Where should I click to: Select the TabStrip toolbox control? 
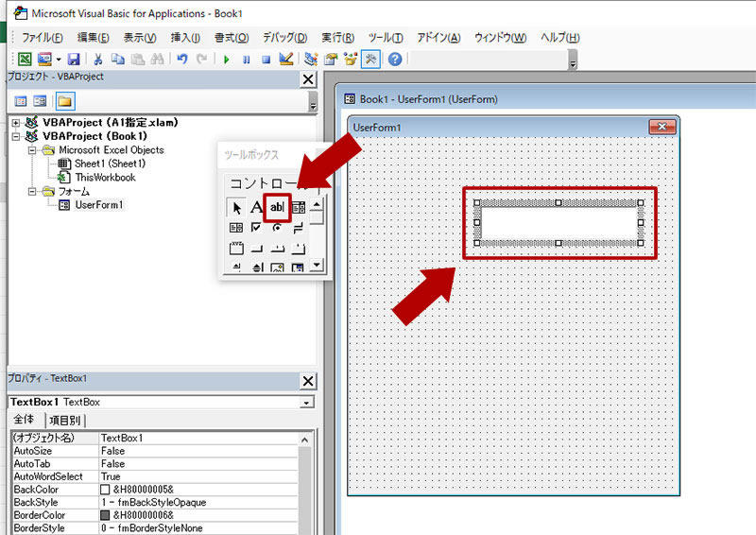coord(277,249)
